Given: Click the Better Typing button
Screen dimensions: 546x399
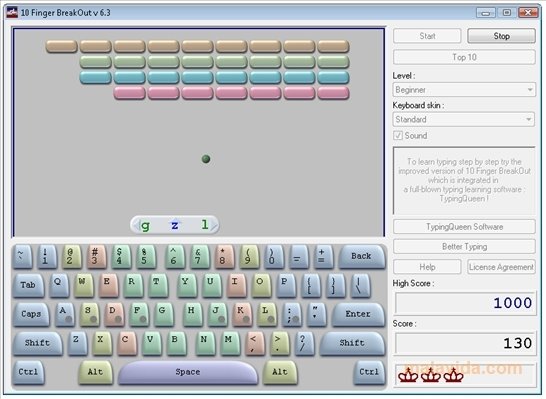Looking at the screenshot, I should [x=464, y=247].
